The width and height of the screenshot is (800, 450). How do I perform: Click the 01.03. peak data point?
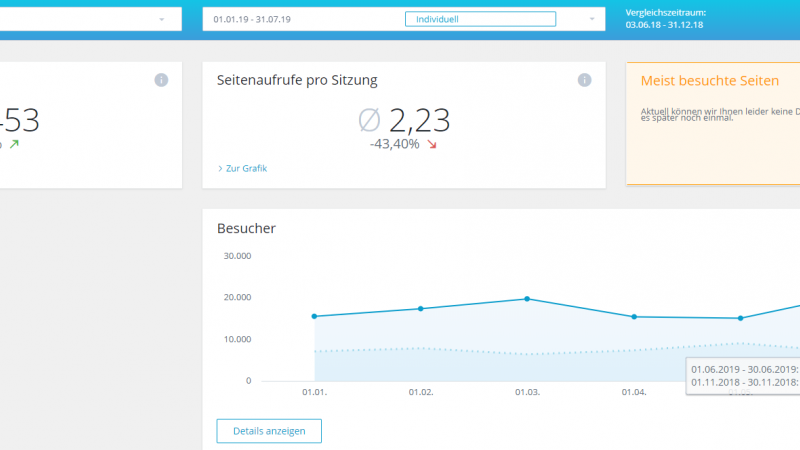pyautogui.click(x=527, y=299)
